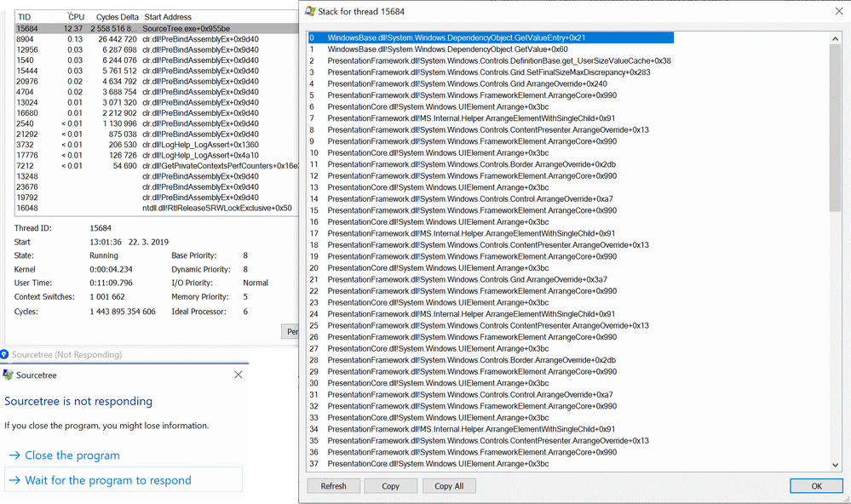
Task: Confirm stack dialog with OK
Action: point(816,486)
